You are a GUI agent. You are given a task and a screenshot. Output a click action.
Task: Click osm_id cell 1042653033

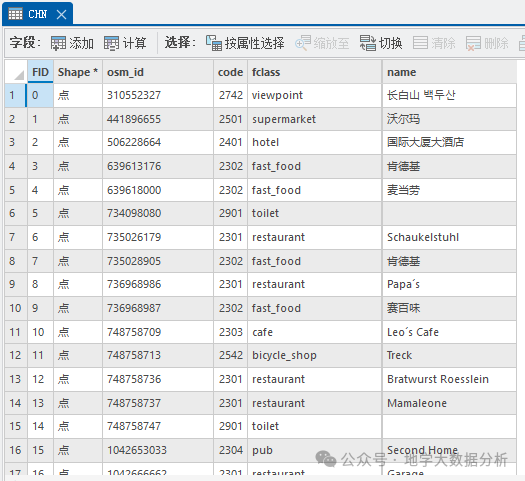pos(158,450)
